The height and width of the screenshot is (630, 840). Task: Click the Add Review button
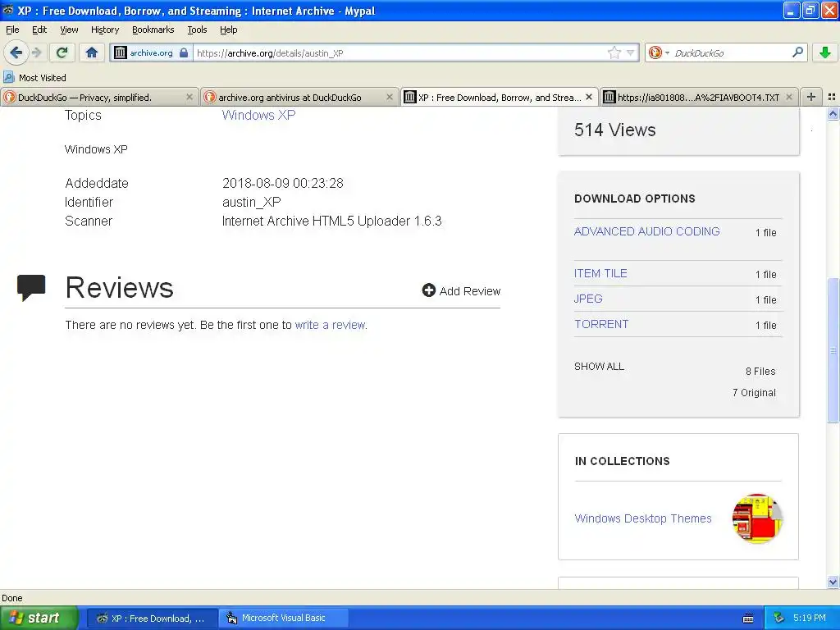tap(461, 291)
